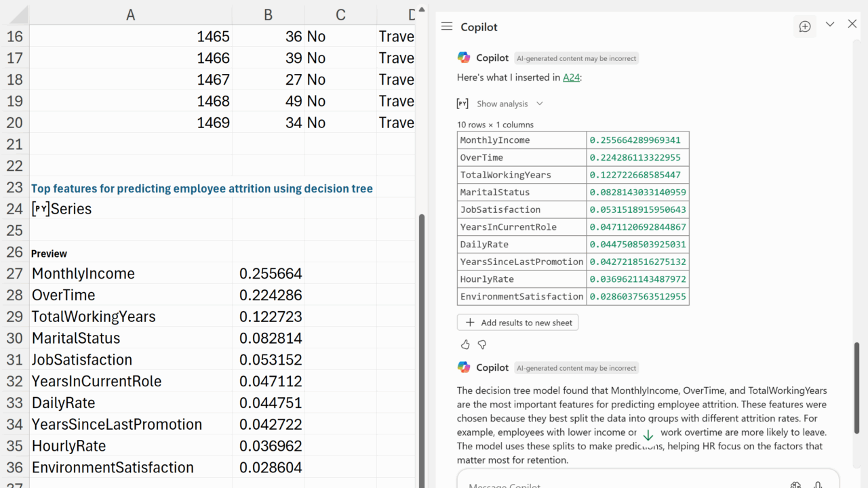The width and height of the screenshot is (868, 488).
Task: Click the Message Copilot input box
Action: click(x=610, y=484)
